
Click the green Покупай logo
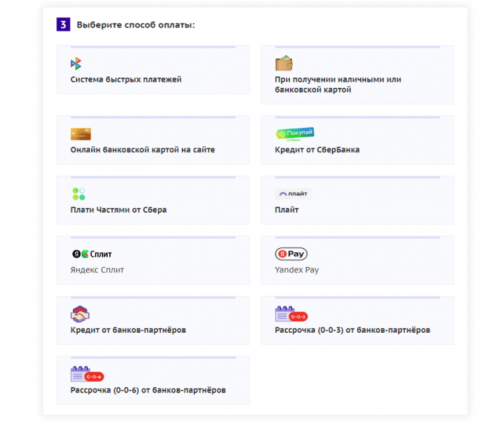pos(294,134)
